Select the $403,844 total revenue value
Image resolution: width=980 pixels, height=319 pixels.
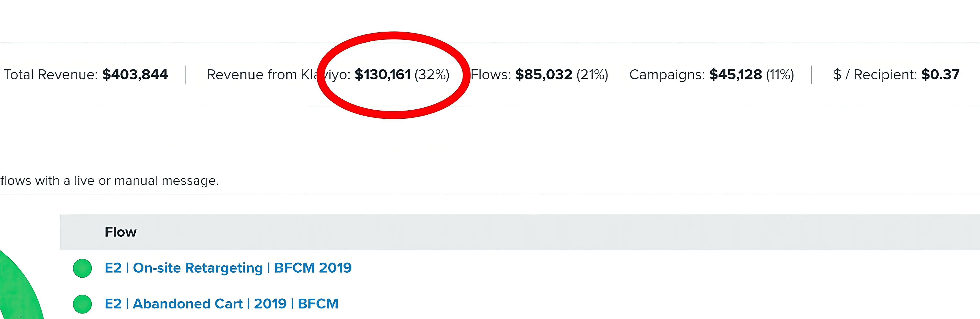(x=135, y=75)
